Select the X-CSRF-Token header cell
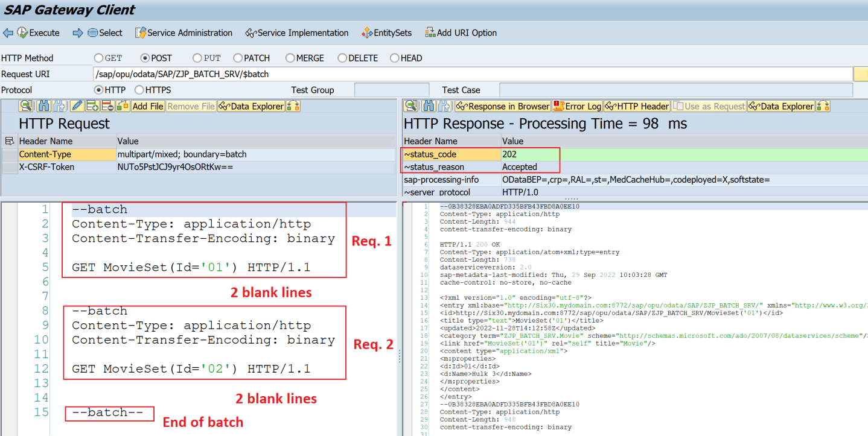Image resolution: width=868 pixels, height=436 pixels. pyautogui.click(x=67, y=167)
